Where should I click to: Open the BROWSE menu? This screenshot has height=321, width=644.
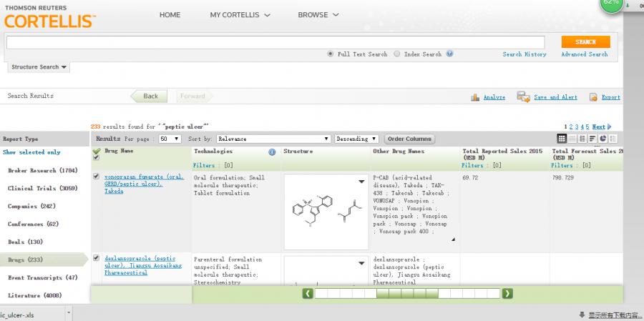pos(318,15)
